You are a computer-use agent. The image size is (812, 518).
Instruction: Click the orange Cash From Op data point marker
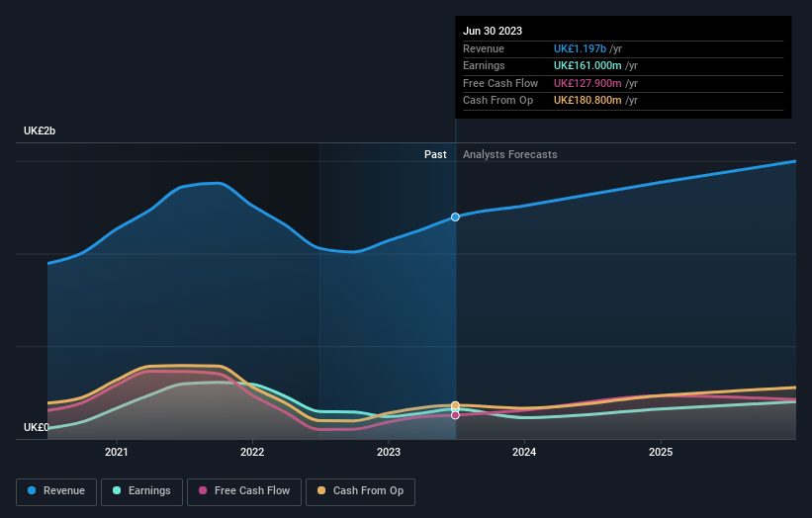(x=455, y=405)
